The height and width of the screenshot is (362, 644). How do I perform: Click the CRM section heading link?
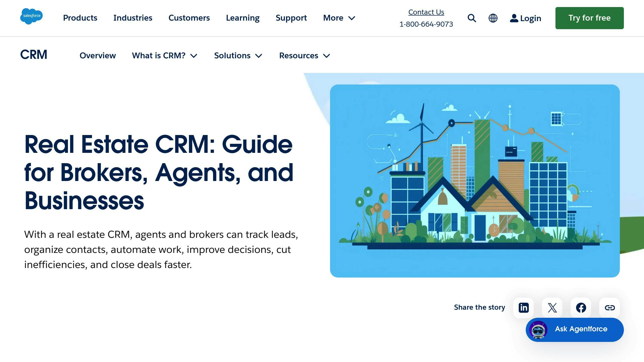coord(34,55)
